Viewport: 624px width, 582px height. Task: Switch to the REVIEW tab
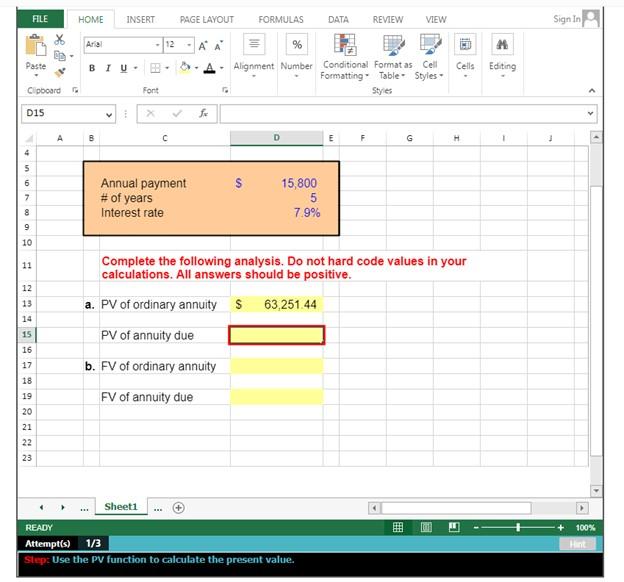click(x=388, y=20)
